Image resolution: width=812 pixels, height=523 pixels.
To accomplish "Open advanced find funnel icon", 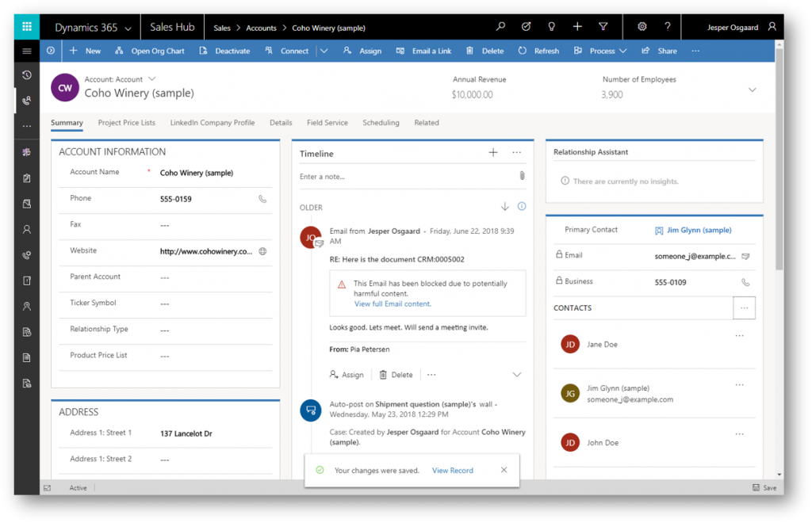I will [x=603, y=27].
